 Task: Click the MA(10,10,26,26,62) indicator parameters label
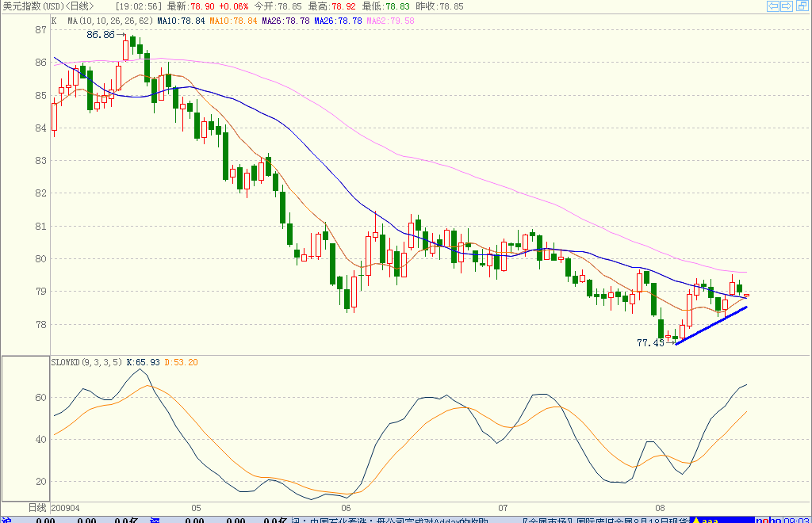pos(110,21)
